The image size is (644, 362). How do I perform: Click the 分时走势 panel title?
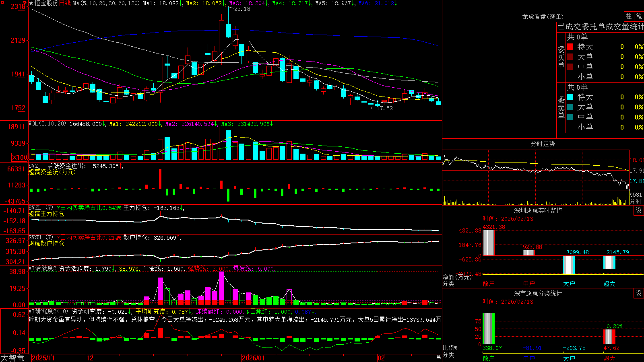pos(543,144)
